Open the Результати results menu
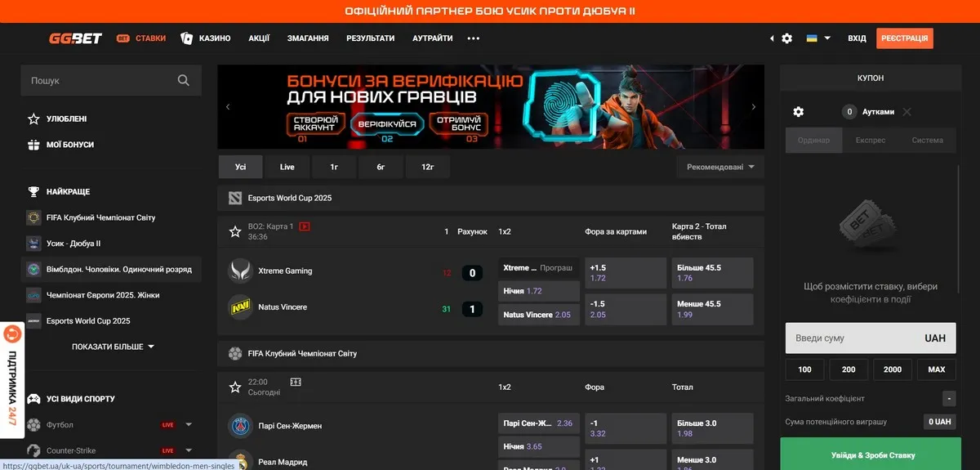 pyautogui.click(x=370, y=38)
